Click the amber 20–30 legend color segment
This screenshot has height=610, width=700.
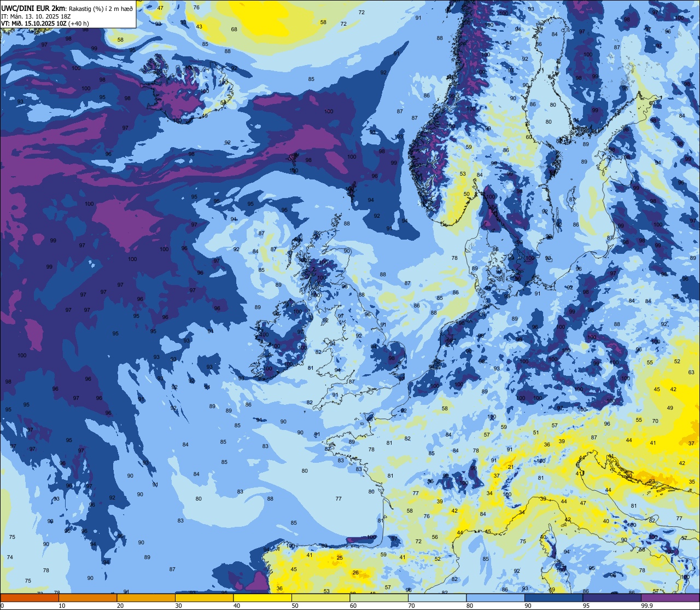click(x=146, y=597)
